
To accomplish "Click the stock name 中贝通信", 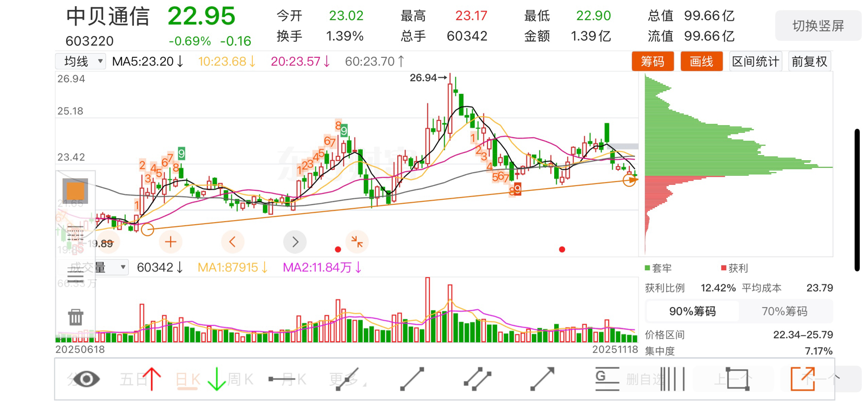I will pyautogui.click(x=108, y=16).
